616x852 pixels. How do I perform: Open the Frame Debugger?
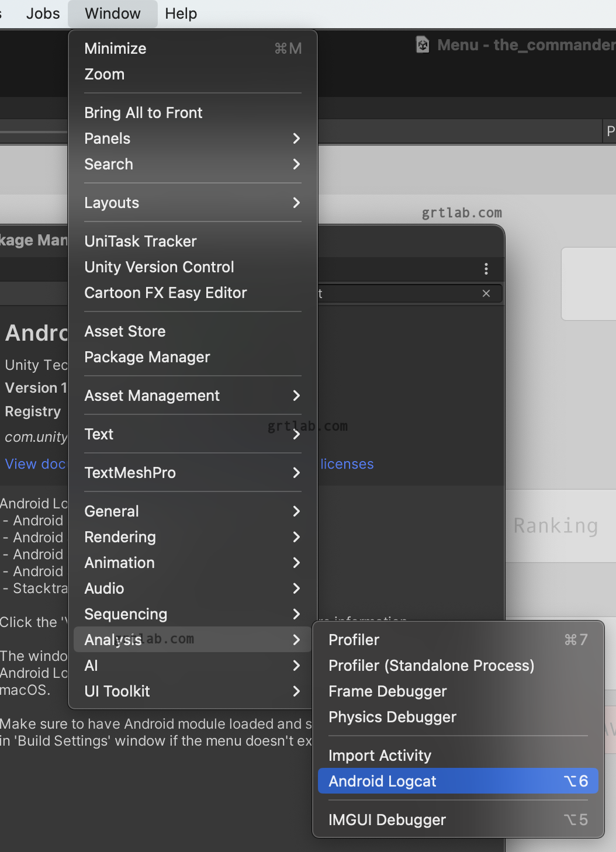387,691
